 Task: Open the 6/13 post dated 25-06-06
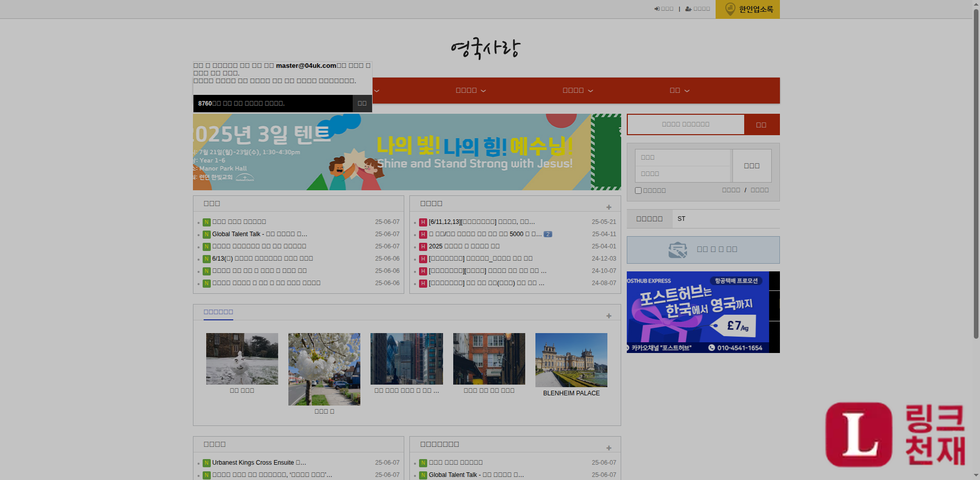click(262, 259)
